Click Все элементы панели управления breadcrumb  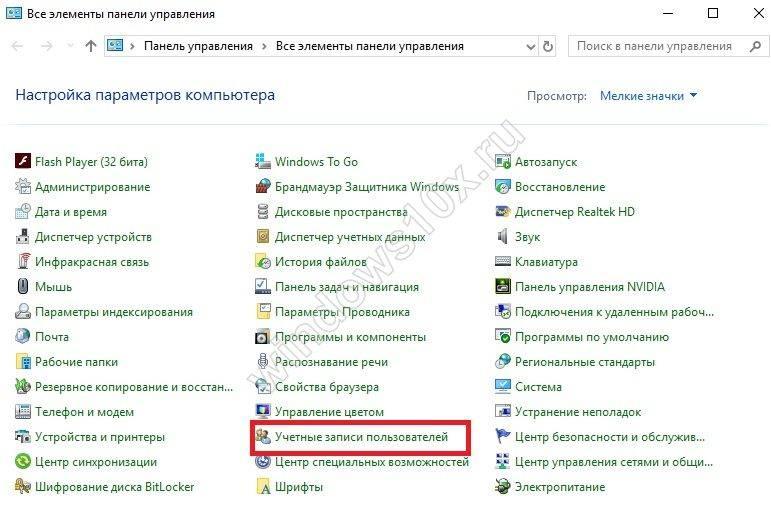point(370,46)
